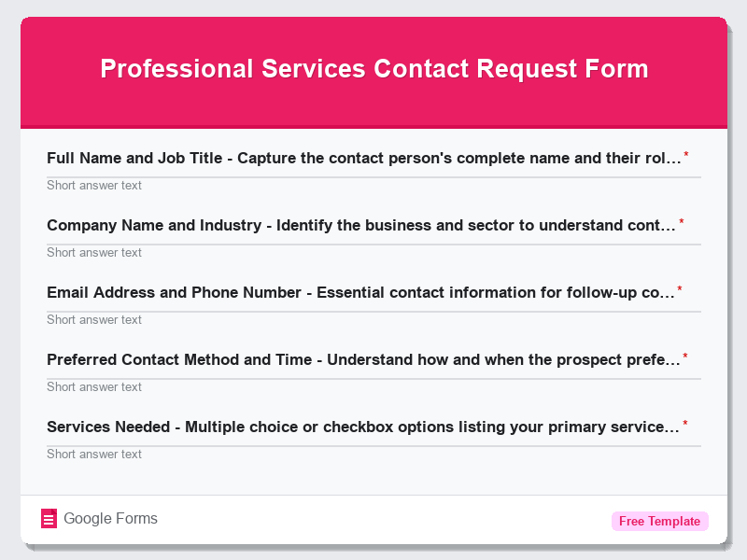This screenshot has width=747, height=560.
Task: Click the Free Template badge
Action: point(659,521)
